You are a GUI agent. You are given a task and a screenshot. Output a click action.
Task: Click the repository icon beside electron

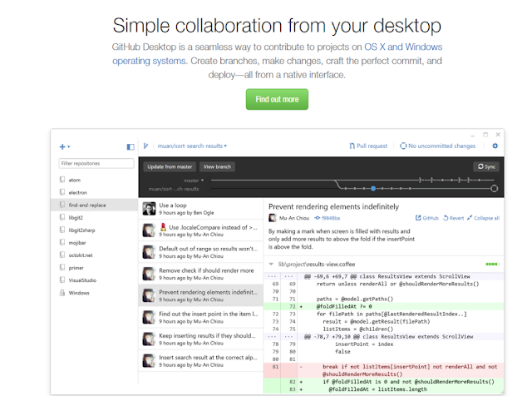(x=62, y=192)
